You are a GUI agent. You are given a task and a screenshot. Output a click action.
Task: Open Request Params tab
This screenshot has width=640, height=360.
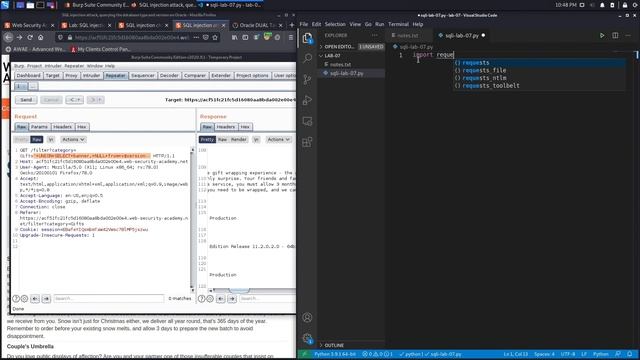click(x=39, y=127)
